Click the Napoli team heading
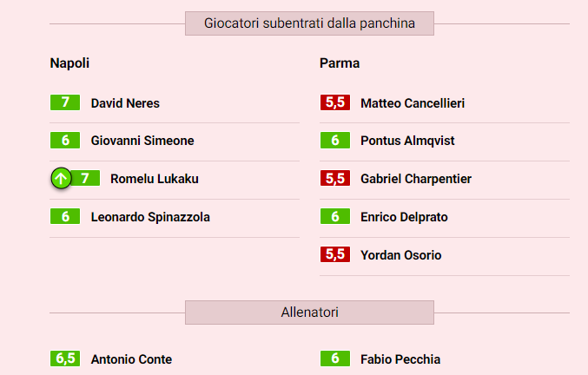Viewport: 588px width, 375px height. tap(69, 63)
